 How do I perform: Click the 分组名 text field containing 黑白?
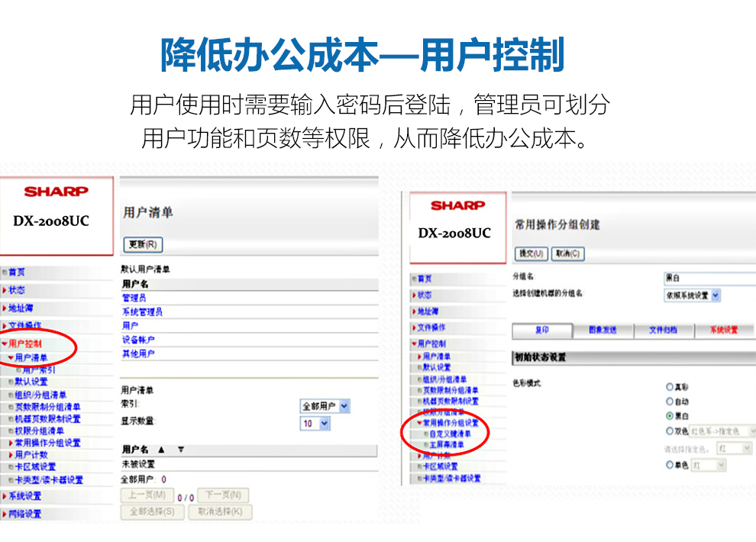pyautogui.click(x=709, y=279)
